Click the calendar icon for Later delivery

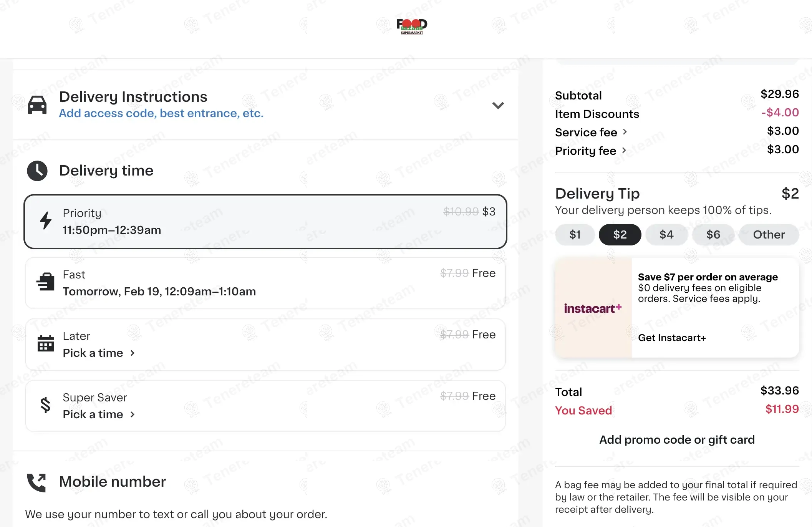[x=46, y=343]
